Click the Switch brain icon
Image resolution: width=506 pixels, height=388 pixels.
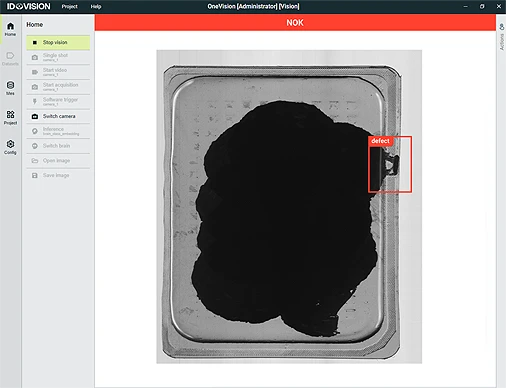tap(35, 146)
